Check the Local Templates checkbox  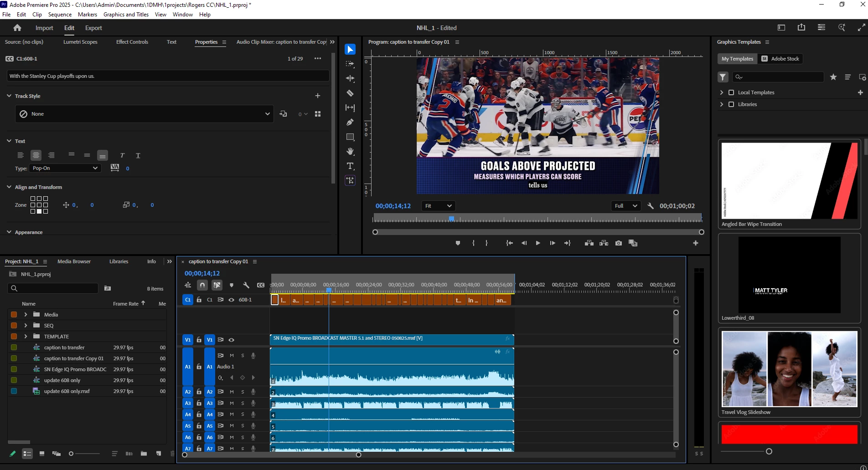tap(731, 92)
